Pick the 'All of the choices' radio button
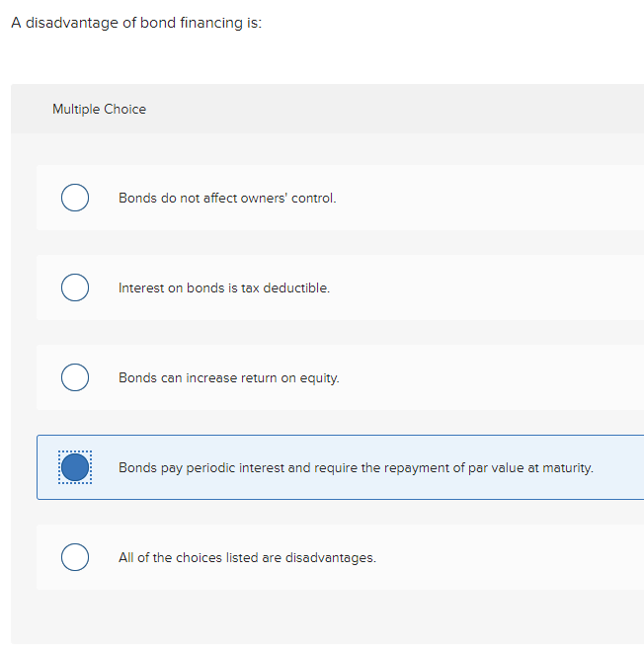 click(75, 557)
